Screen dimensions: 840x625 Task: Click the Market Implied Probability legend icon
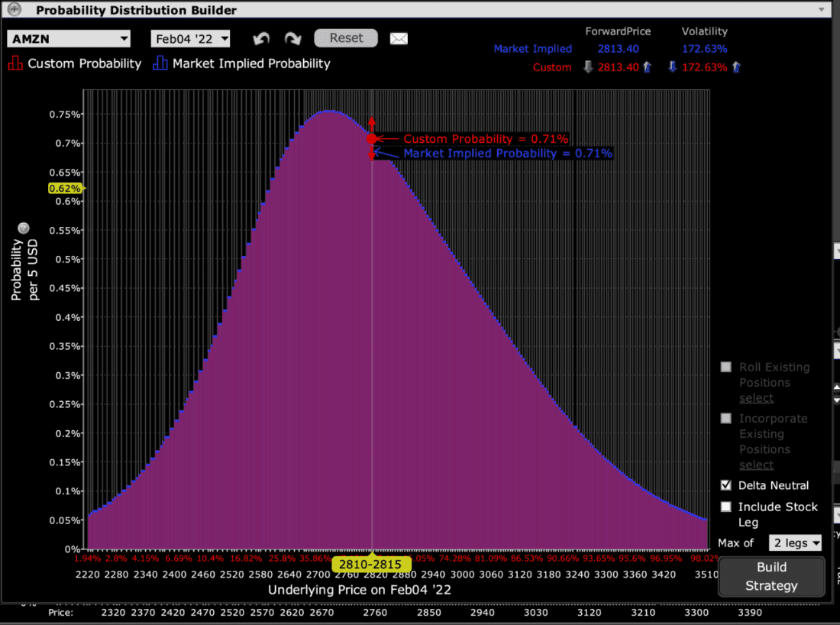[x=160, y=63]
